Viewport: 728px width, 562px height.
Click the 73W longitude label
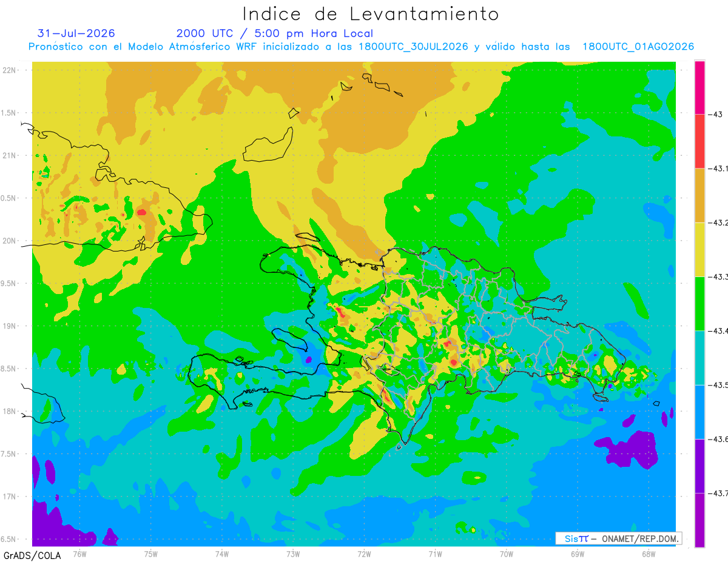(x=293, y=554)
